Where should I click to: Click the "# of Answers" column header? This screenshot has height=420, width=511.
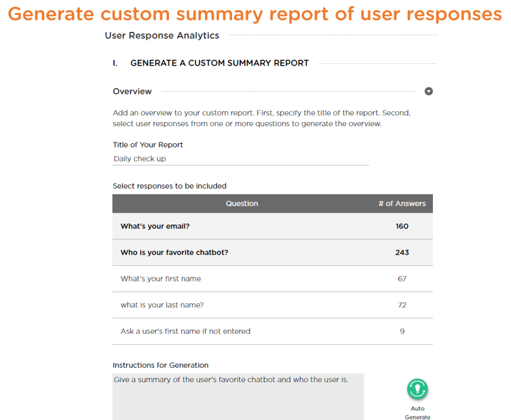[402, 204]
